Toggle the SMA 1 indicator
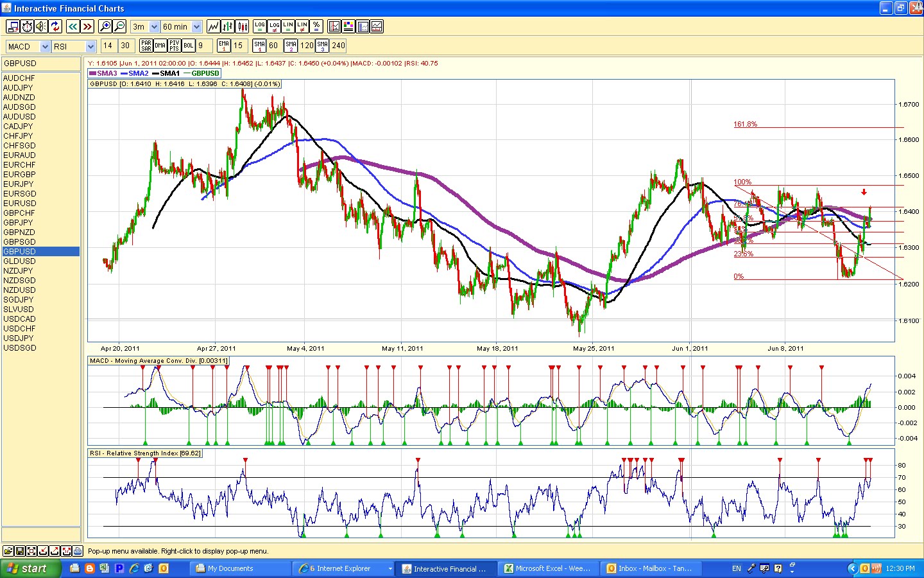Screen dimensions: 924x578 click(259, 46)
